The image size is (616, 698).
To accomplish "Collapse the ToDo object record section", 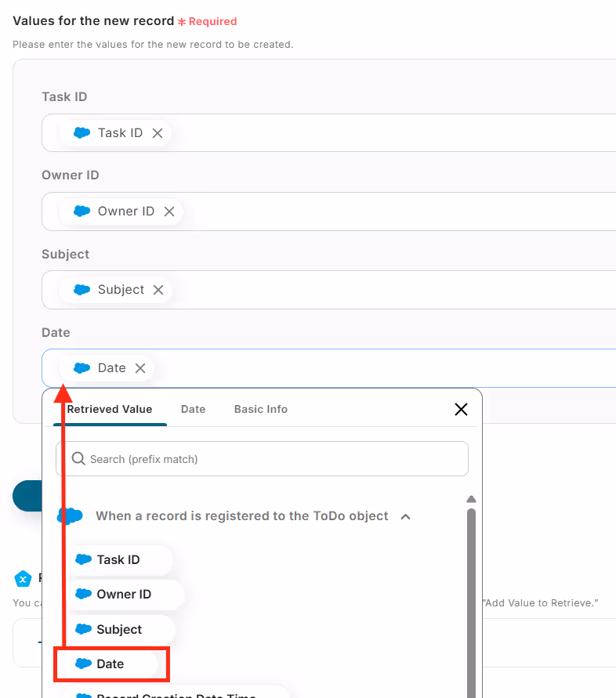I will click(x=405, y=516).
